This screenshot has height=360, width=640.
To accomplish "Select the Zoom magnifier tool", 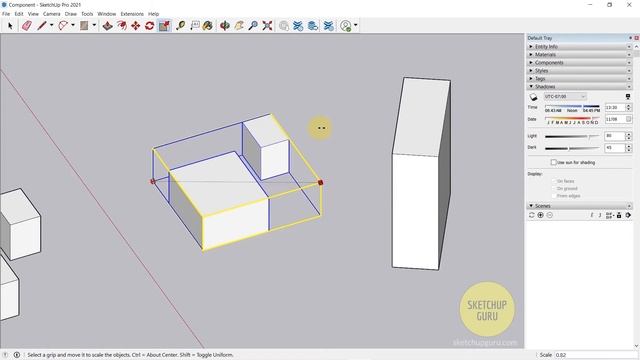I will (253, 26).
